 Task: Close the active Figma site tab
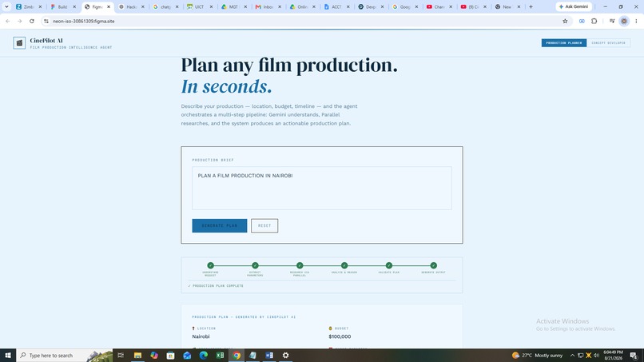click(109, 6)
